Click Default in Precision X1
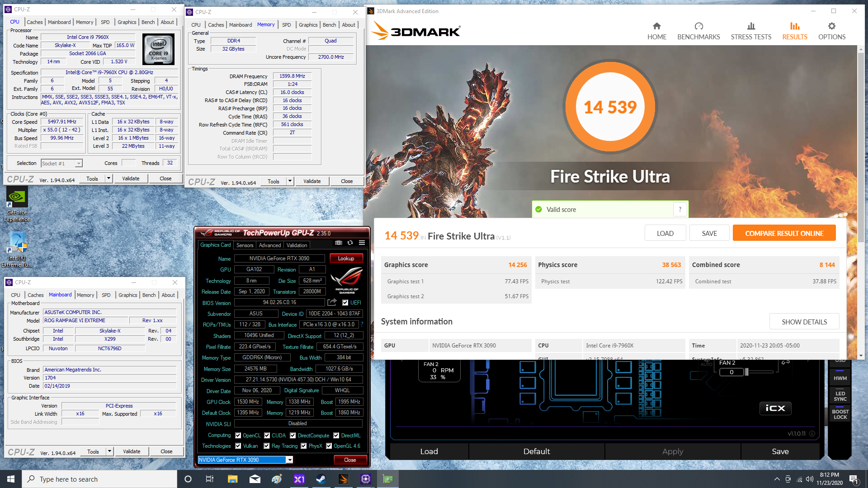This screenshot has height=488, width=868. [537, 451]
